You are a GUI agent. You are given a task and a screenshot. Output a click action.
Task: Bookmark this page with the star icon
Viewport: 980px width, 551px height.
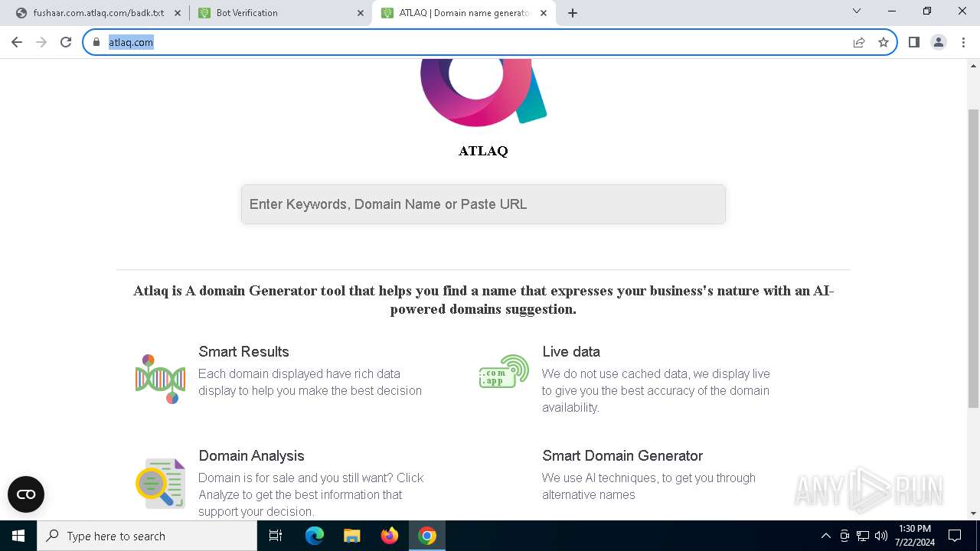coord(884,42)
